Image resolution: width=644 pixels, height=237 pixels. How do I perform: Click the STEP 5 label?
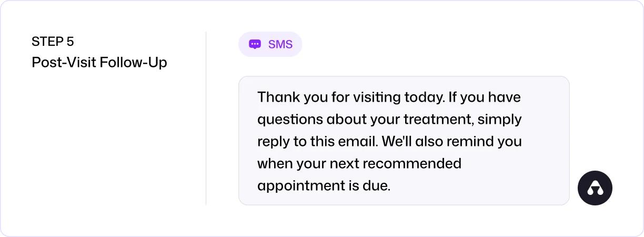tap(53, 42)
